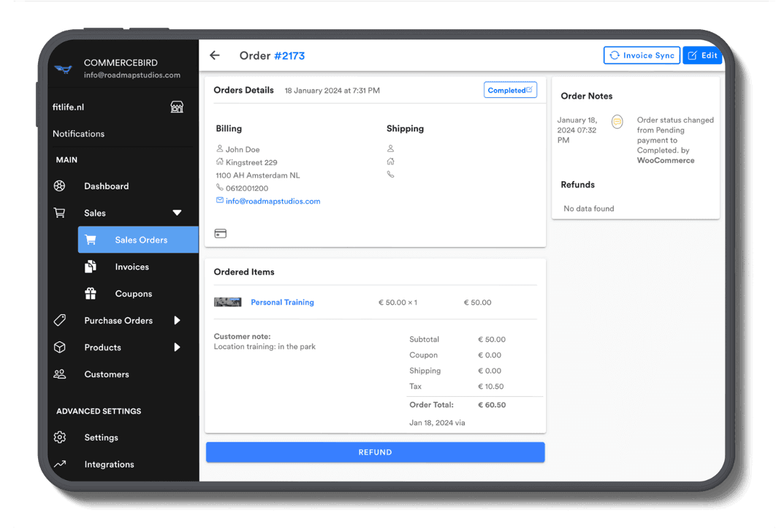Open the Personal Training product link
This screenshot has width=779, height=532.
(282, 302)
